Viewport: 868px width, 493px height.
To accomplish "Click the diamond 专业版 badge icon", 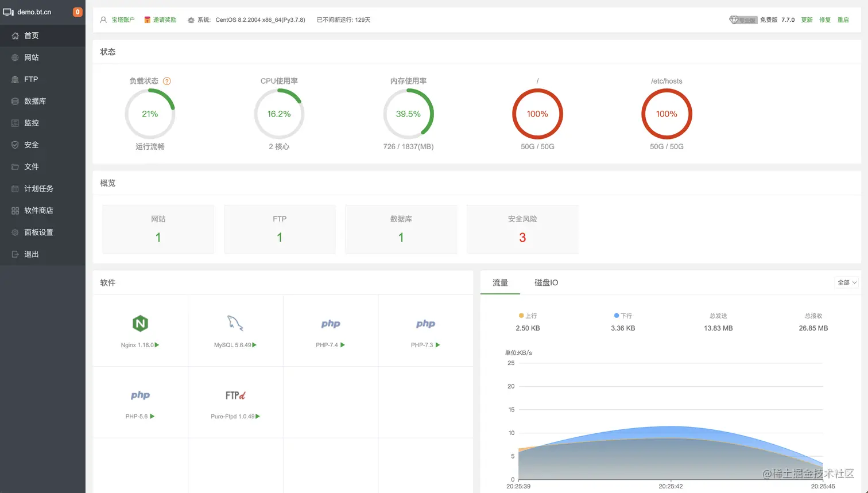I will tap(743, 20).
